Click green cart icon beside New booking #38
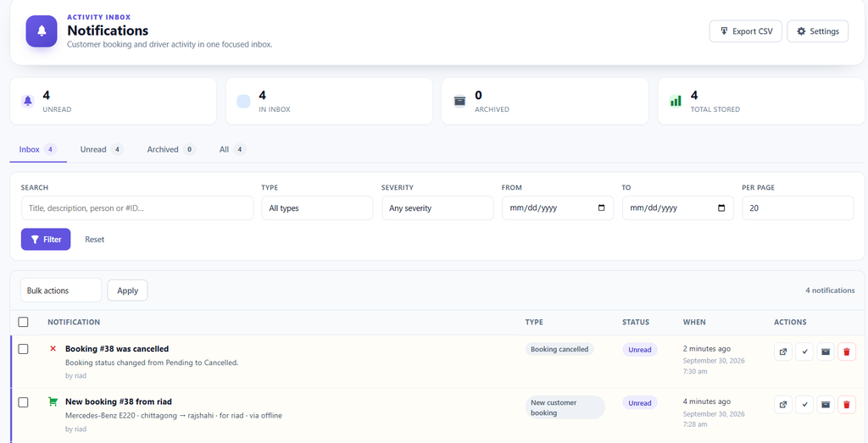 click(x=53, y=401)
